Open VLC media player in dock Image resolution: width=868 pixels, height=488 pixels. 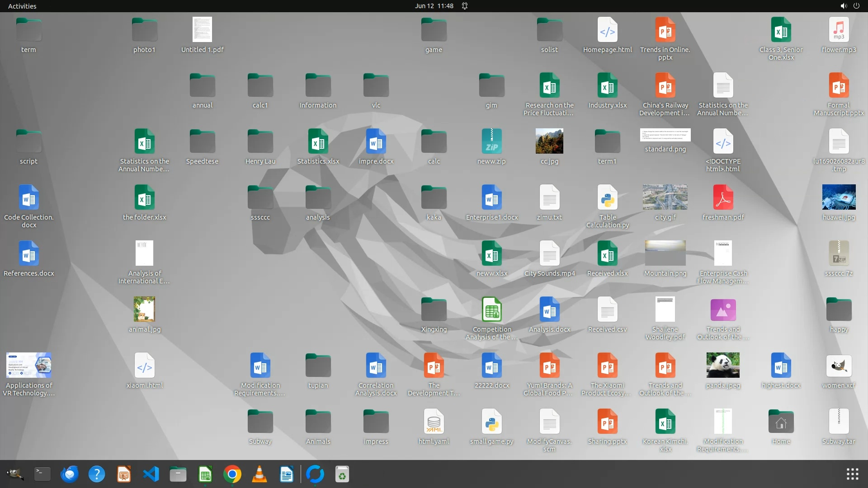click(259, 474)
